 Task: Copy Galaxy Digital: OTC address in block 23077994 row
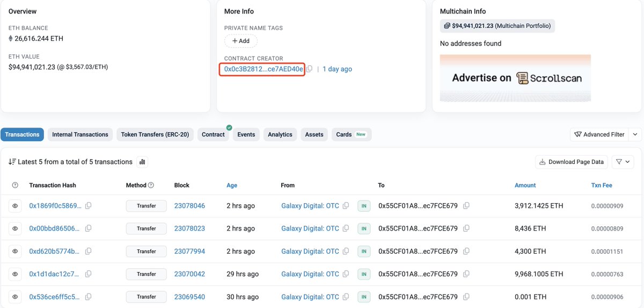pos(346,251)
